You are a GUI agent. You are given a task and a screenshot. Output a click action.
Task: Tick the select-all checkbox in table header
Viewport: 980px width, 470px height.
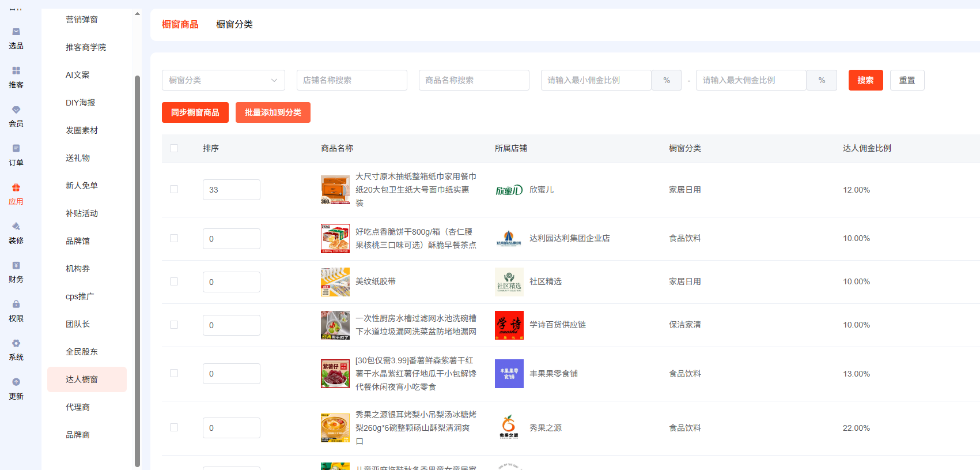click(174, 149)
